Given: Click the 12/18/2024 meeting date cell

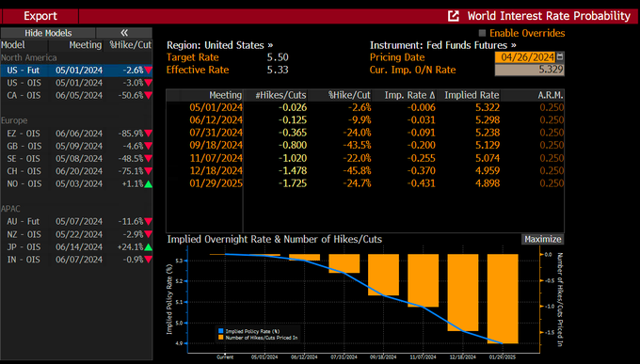Looking at the screenshot, I should pos(216,171).
